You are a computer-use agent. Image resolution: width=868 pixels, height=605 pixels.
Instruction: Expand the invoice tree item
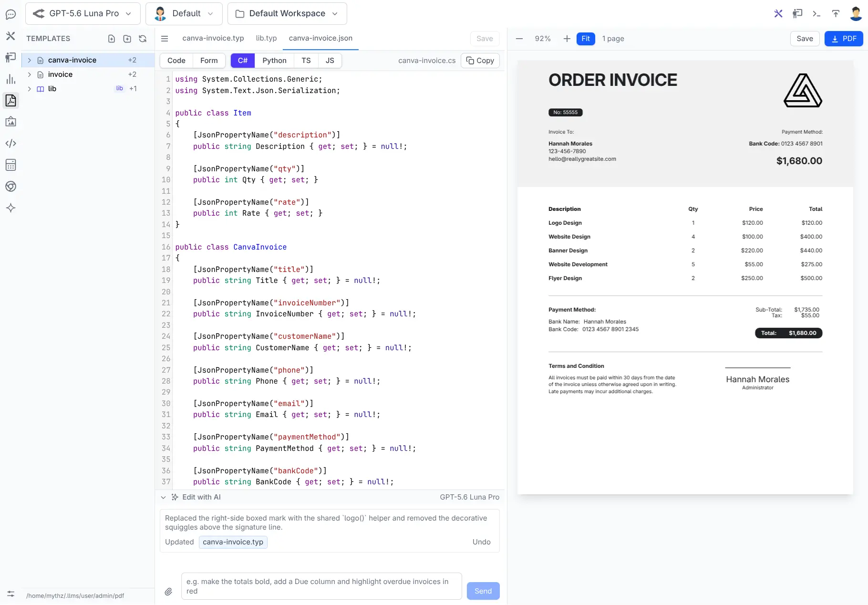[x=30, y=74]
